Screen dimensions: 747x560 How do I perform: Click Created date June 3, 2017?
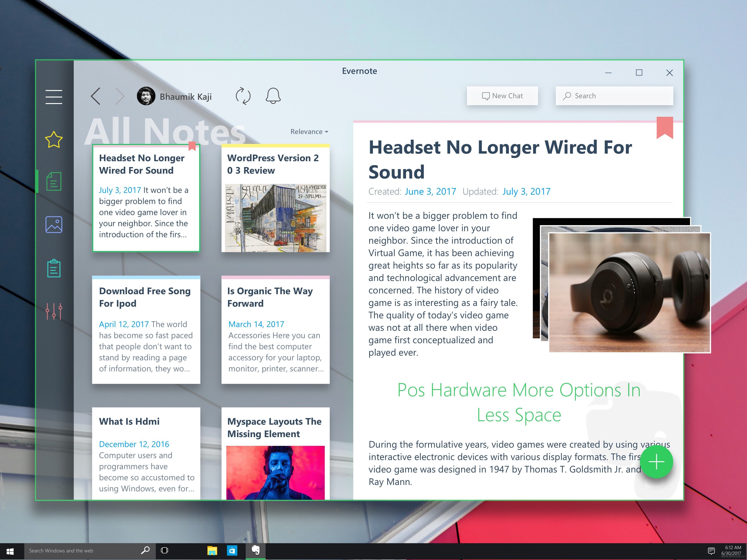tap(430, 192)
